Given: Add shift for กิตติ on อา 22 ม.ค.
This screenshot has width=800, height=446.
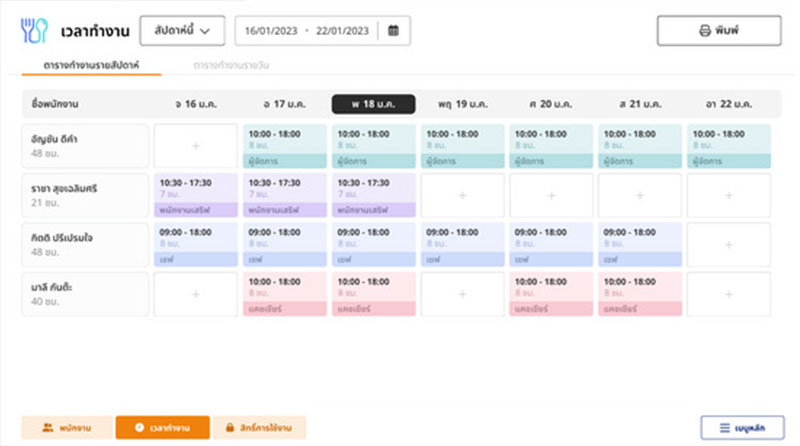Looking at the screenshot, I should 728,245.
